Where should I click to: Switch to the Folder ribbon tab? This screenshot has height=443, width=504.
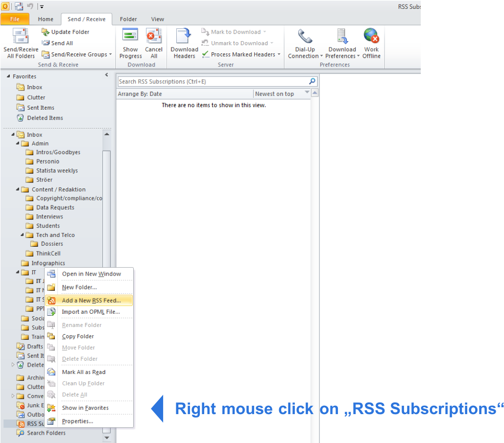(x=128, y=19)
